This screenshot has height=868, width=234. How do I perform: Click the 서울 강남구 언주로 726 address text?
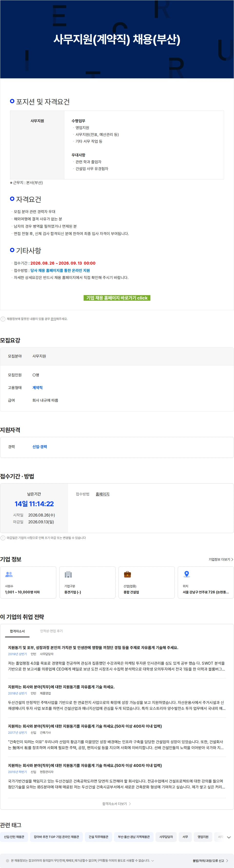206,592
